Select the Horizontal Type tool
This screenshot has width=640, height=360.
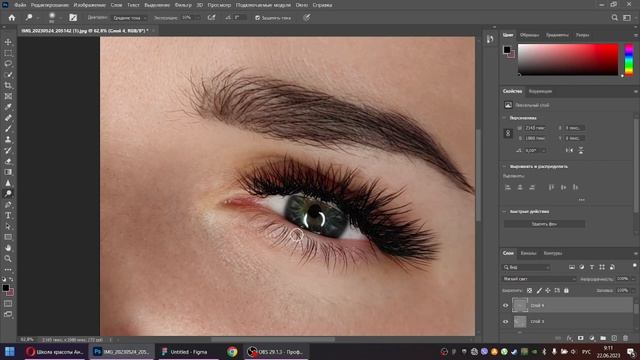tap(8, 216)
